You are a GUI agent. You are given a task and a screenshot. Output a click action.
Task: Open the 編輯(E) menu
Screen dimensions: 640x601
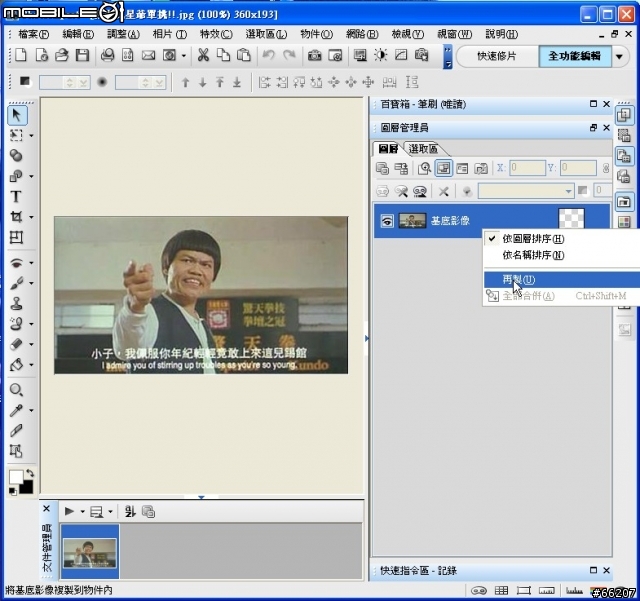point(78,34)
